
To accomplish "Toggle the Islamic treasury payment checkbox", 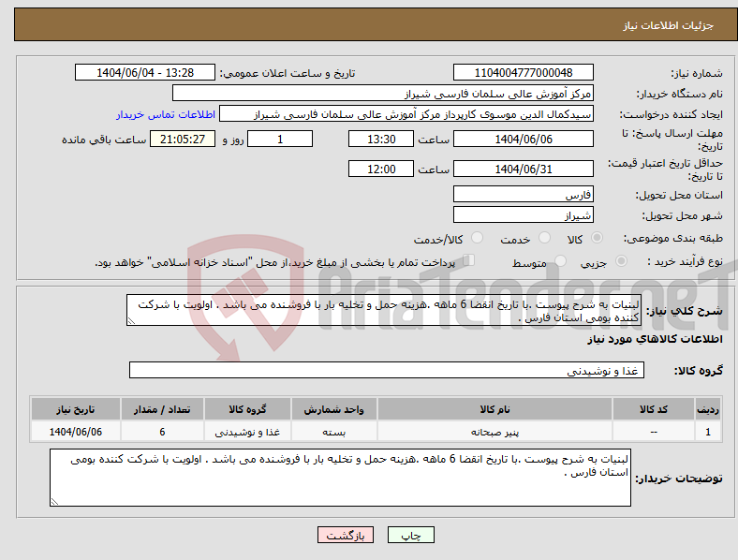I will click(x=469, y=260).
